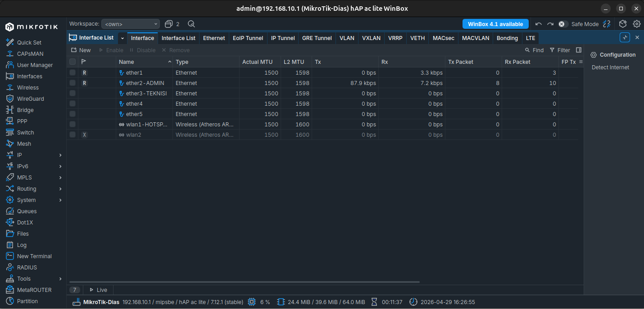Open Dot1X sidebar icon
The image size is (644, 309).
[x=10, y=222]
